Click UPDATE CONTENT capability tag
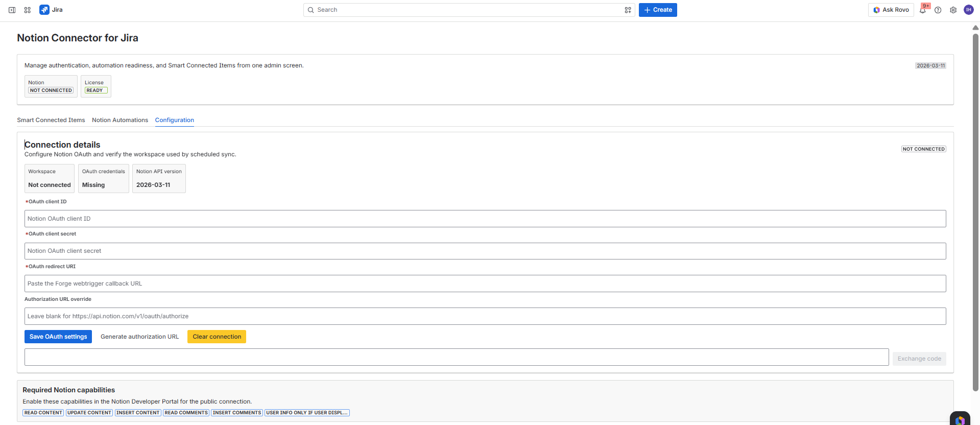 (x=89, y=413)
